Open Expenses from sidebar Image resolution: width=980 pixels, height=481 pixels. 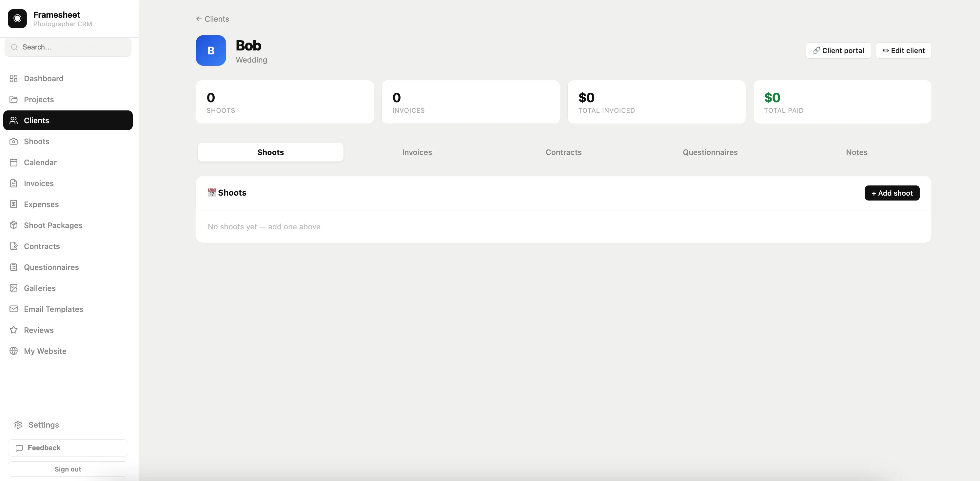pyautogui.click(x=68, y=204)
